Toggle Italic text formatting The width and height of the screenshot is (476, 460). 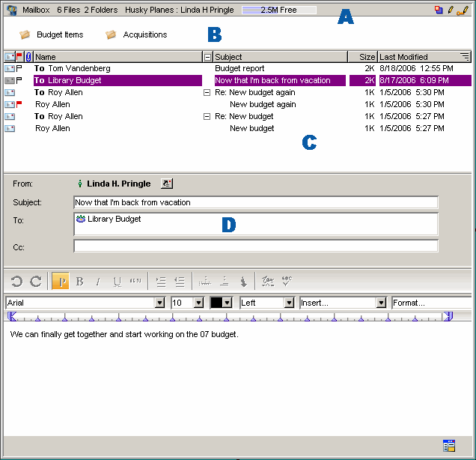[97, 282]
